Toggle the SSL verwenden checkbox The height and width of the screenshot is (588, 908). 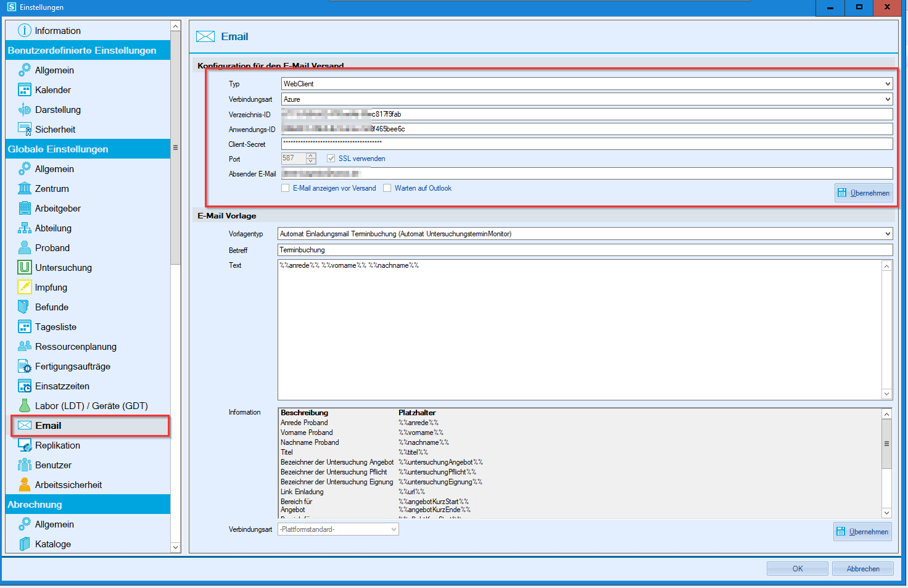(x=331, y=159)
